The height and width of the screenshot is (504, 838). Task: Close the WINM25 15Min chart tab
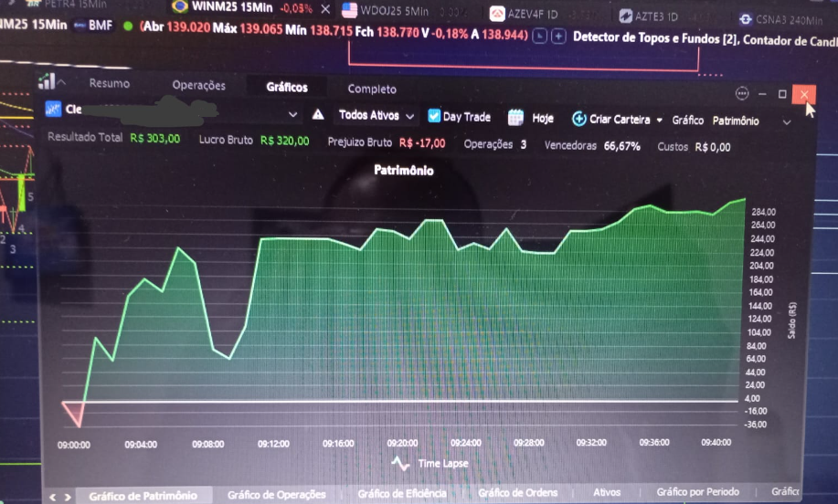pos(325,8)
